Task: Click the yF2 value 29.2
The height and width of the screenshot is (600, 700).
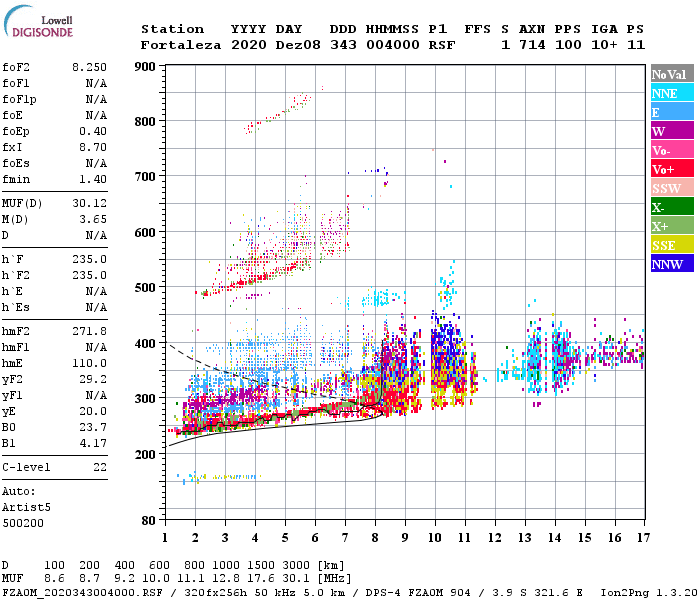Action: 93,379
